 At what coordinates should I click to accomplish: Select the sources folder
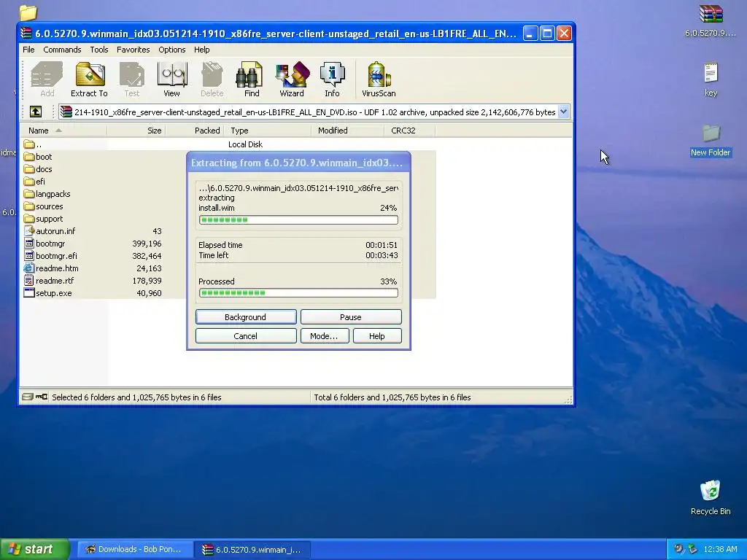click(x=43, y=206)
